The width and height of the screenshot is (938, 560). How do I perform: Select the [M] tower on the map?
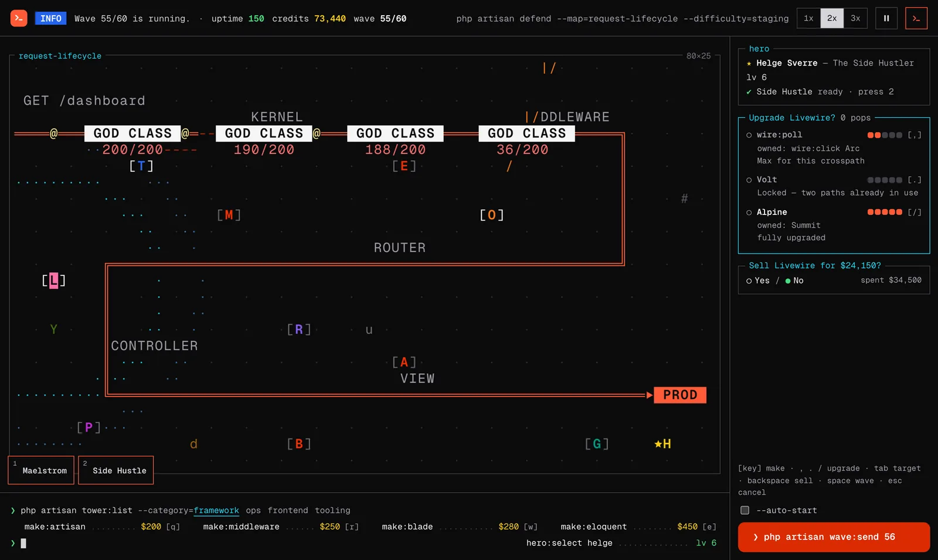click(229, 215)
